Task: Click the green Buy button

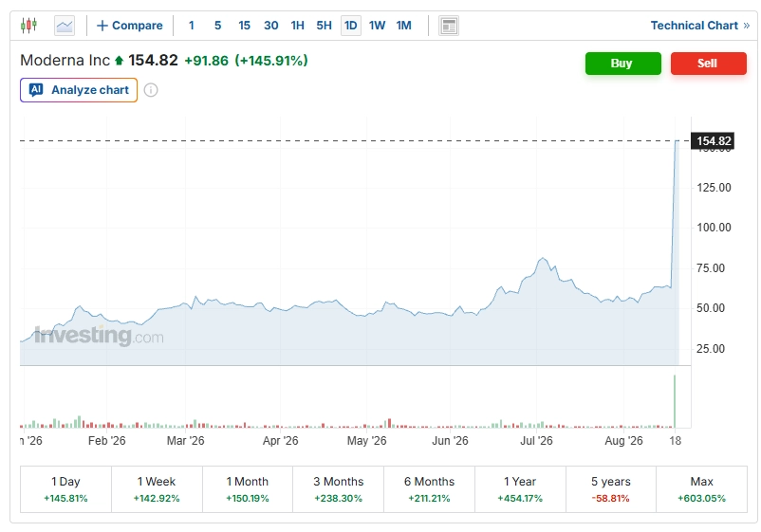Action: tap(623, 64)
